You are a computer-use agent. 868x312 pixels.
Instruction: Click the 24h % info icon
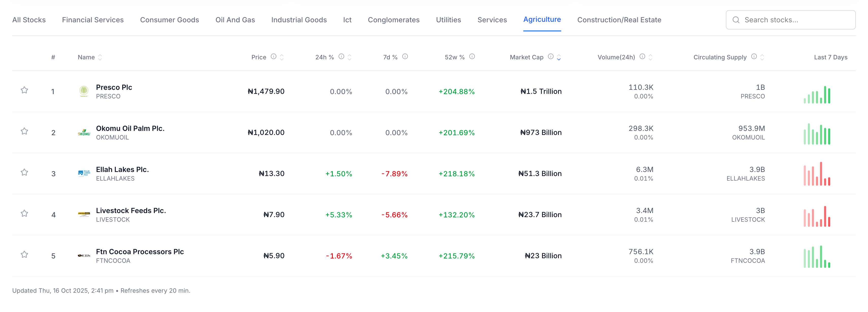341,57
